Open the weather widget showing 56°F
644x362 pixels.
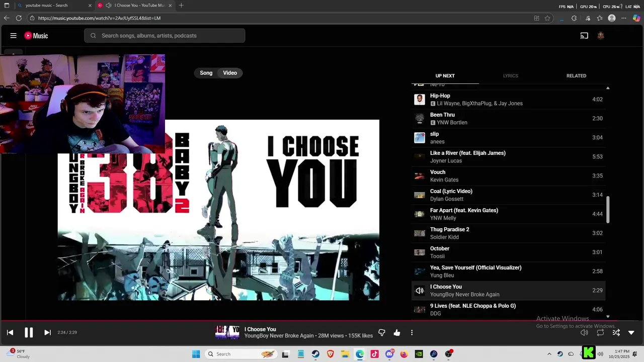point(19,354)
